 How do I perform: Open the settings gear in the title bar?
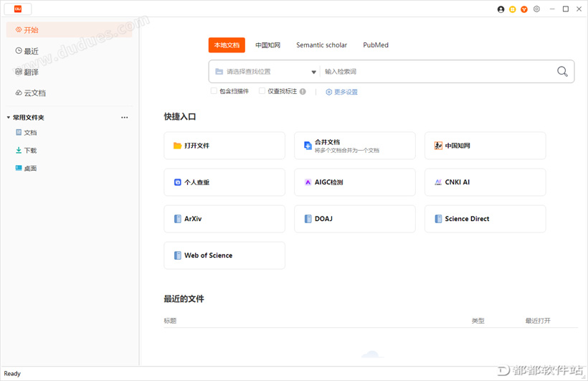(536, 9)
